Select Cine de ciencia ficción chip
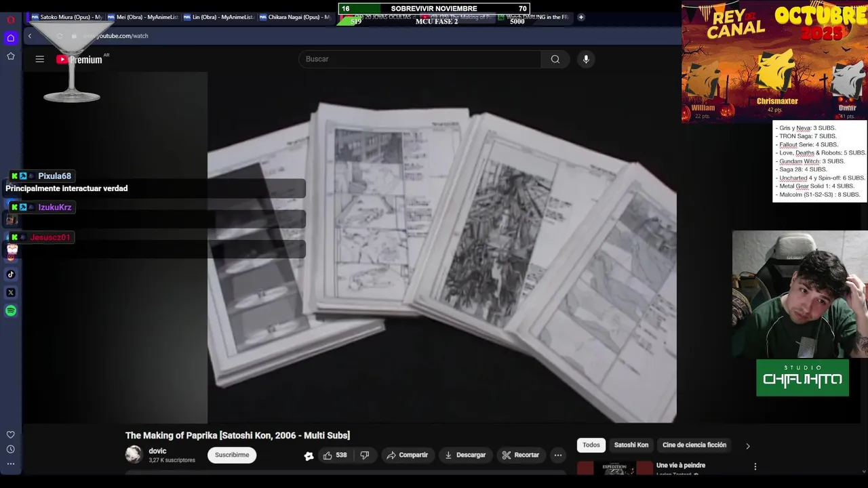868x488 pixels. point(694,445)
